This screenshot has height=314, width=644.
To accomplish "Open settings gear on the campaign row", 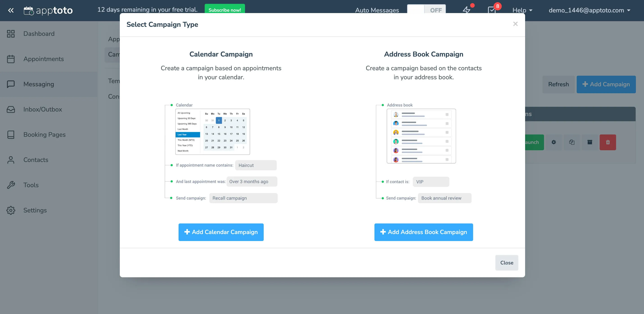I will coord(554,142).
